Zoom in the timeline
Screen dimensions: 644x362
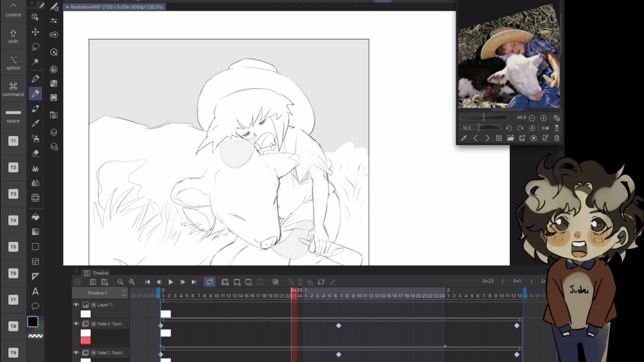pyautogui.click(x=132, y=282)
